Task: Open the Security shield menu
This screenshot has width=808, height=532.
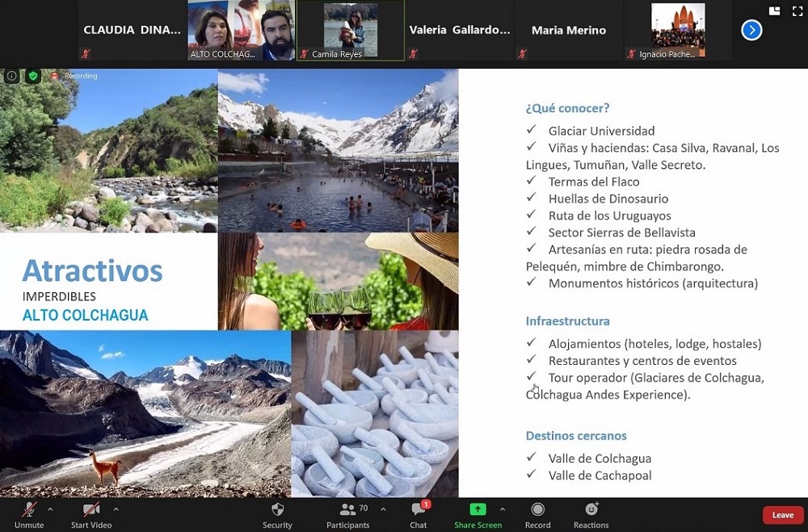Action: [x=277, y=514]
